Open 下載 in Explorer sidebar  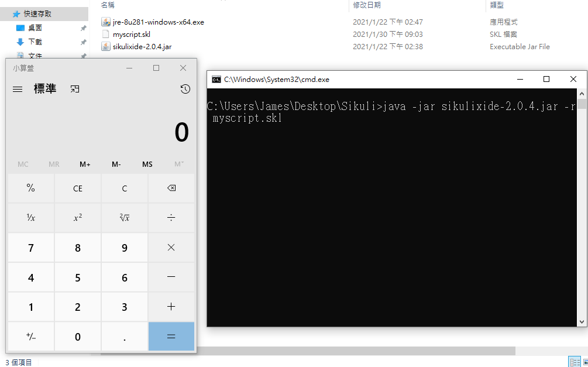pyautogui.click(x=35, y=42)
